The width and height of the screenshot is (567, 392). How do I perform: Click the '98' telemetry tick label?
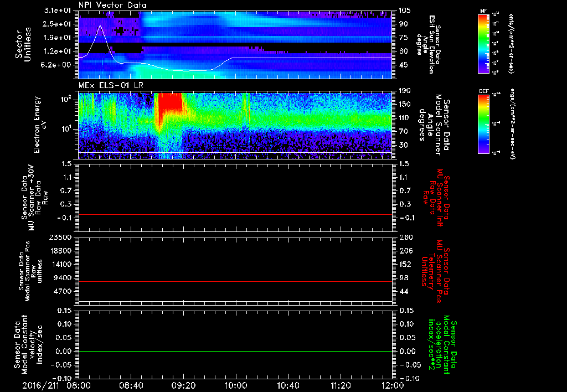(x=404, y=278)
